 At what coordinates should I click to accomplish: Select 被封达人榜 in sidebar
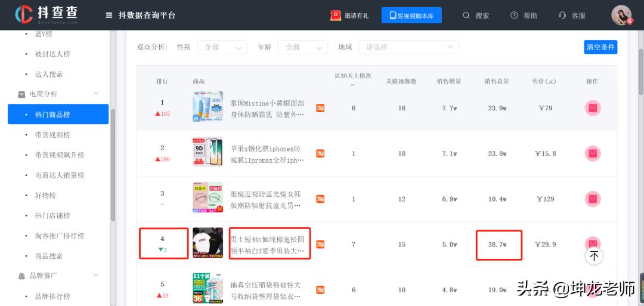point(52,54)
